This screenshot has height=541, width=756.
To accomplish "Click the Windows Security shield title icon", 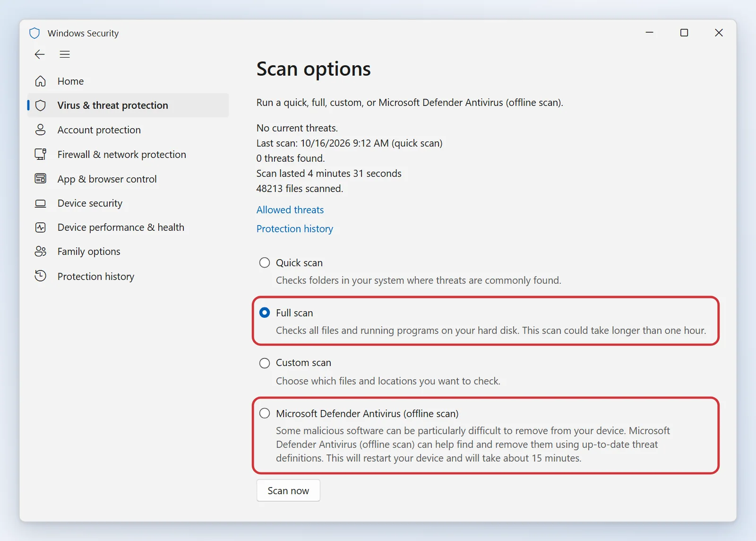I will click(34, 33).
